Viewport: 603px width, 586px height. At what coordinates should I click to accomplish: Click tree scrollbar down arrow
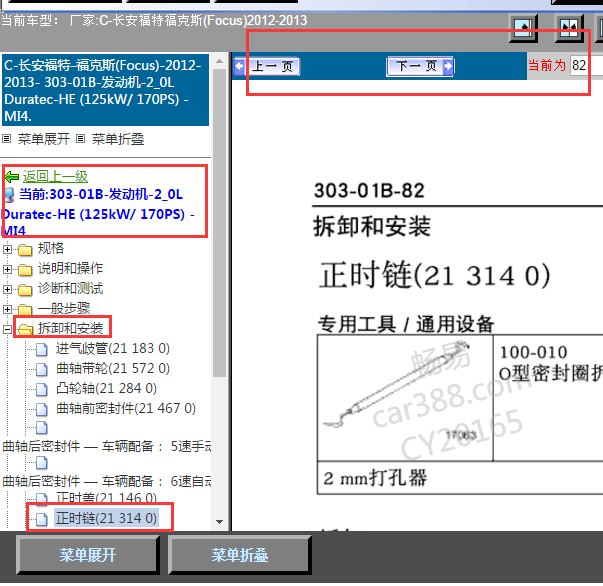[x=220, y=522]
